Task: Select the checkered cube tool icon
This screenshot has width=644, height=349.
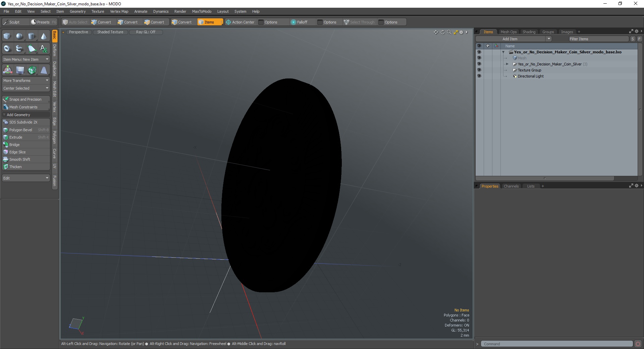Action: (32, 70)
